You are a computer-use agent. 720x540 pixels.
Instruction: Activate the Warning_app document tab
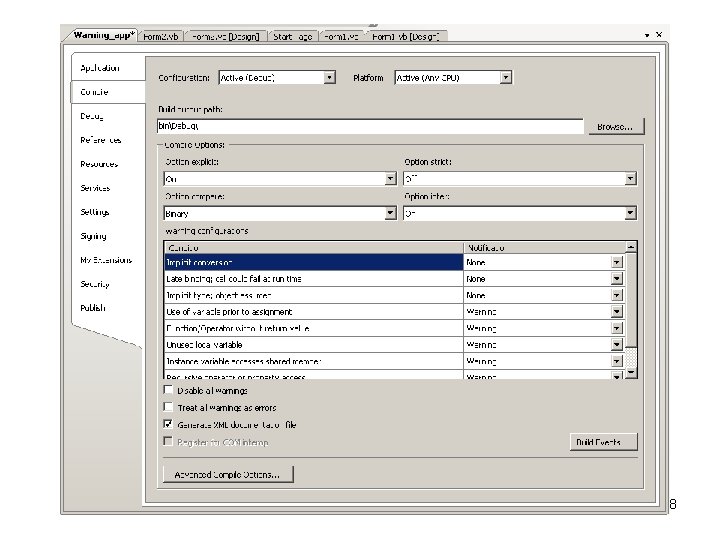(x=103, y=35)
